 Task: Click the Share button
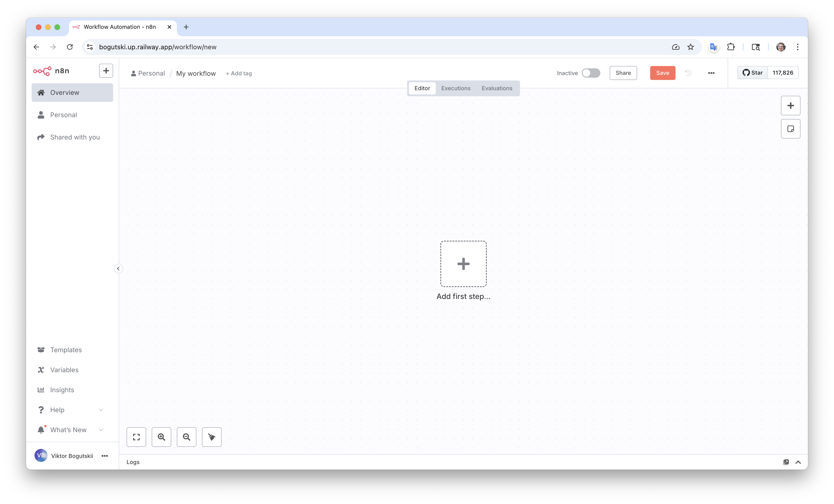tap(623, 73)
